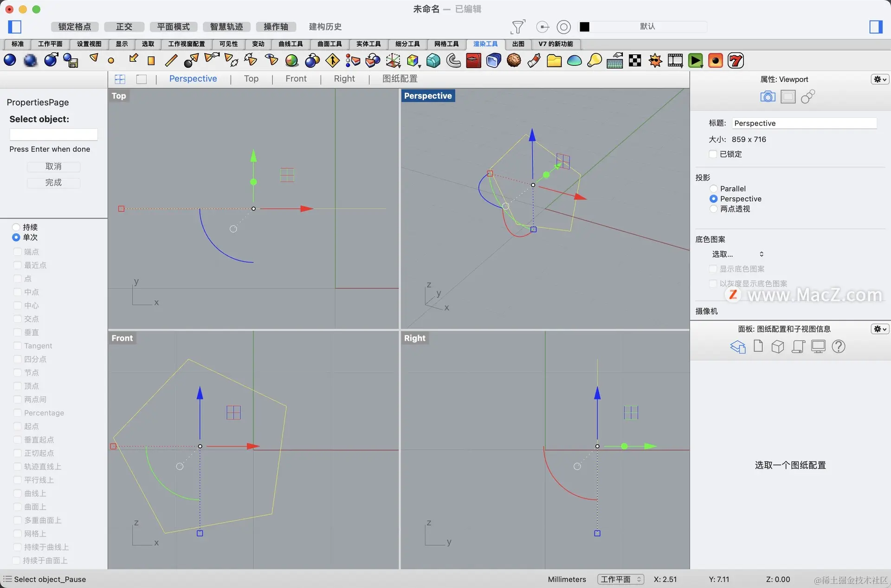Viewport: 891px width, 588px height.
Task: Open the camera viewport properties icon
Action: [x=768, y=96]
